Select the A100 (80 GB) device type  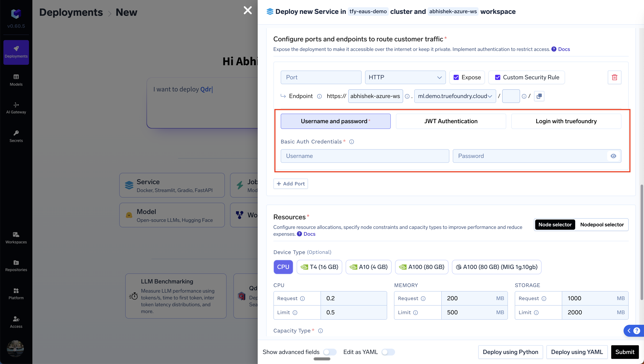[x=421, y=267]
